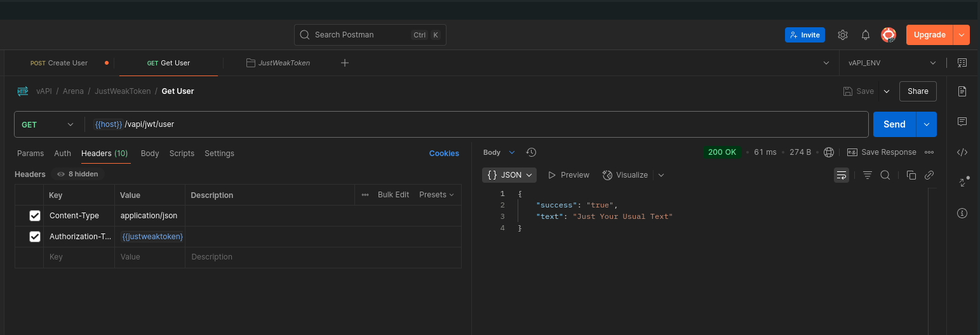Open response history clock icon

tap(532, 152)
